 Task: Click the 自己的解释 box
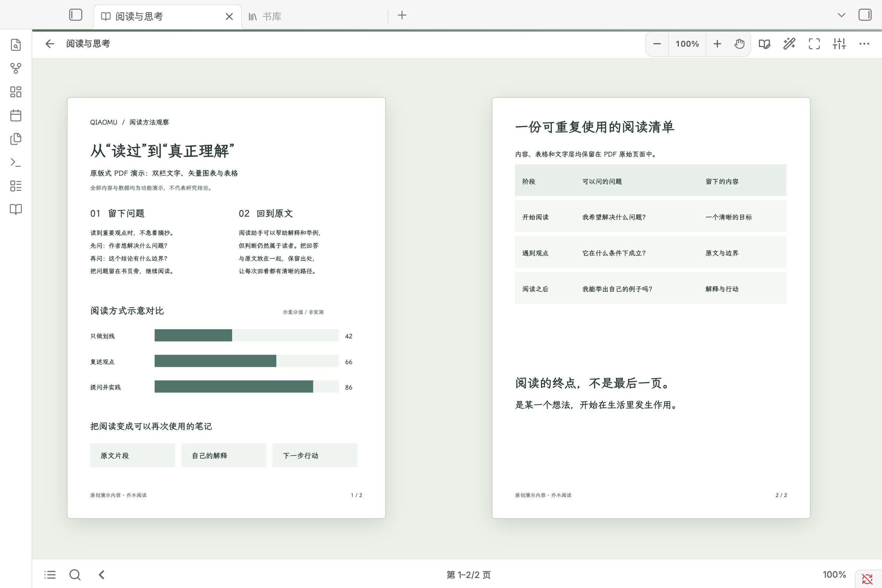pos(223,455)
